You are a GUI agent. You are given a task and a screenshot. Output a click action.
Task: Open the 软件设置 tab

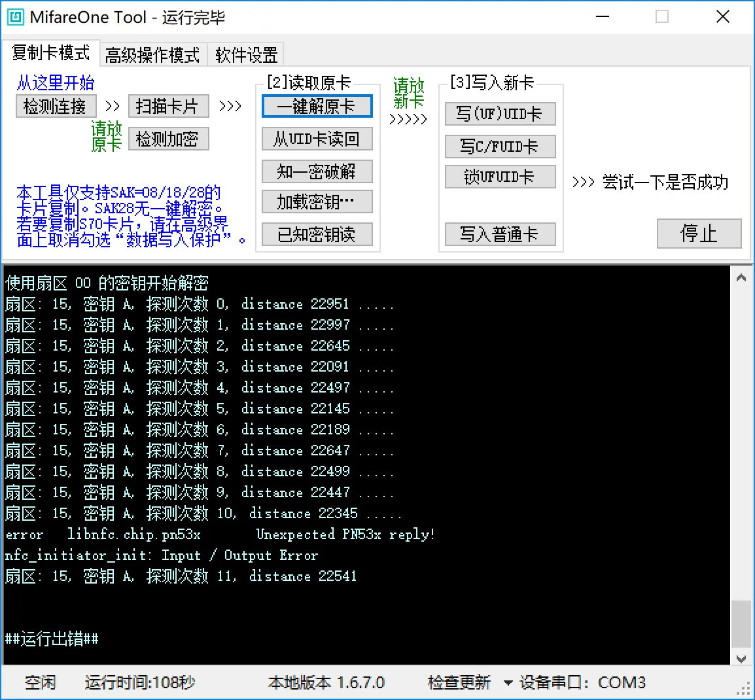(246, 55)
